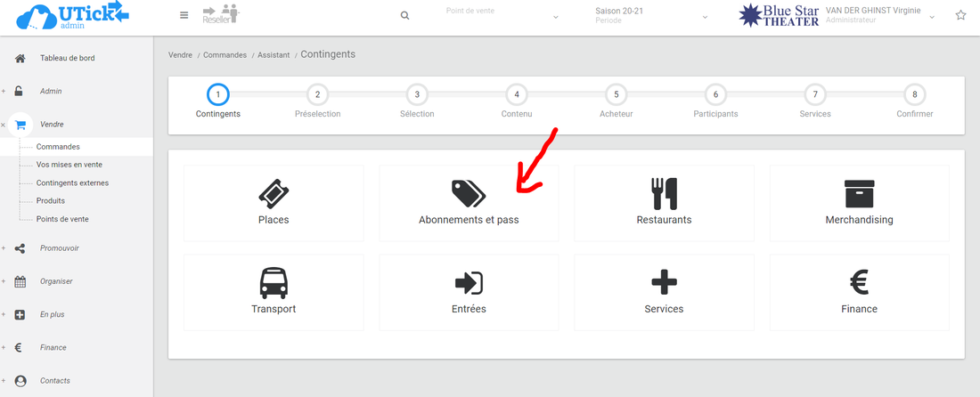The width and height of the screenshot is (980, 397).
Task: Open the Saison 20-21 period dropdown
Action: pos(651,16)
